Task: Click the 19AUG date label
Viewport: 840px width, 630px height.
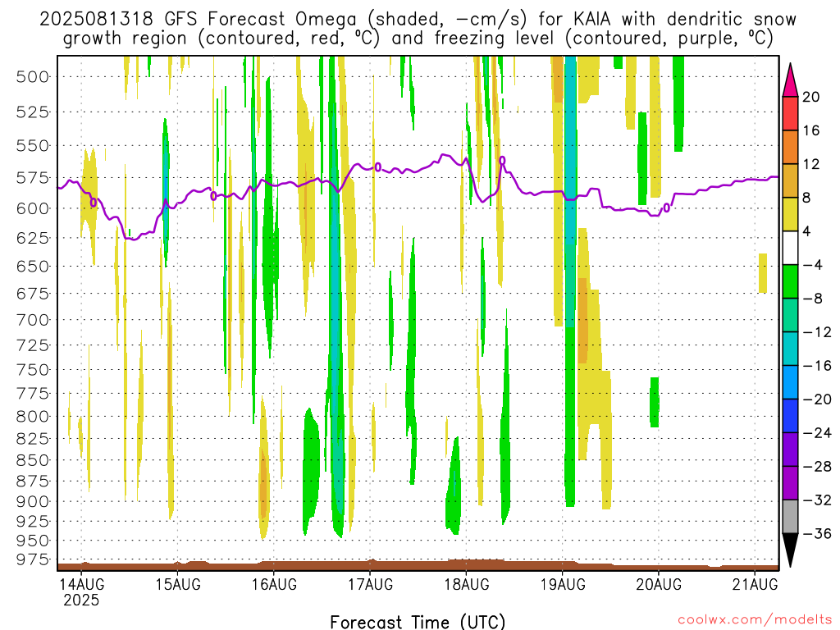Action: point(563,584)
